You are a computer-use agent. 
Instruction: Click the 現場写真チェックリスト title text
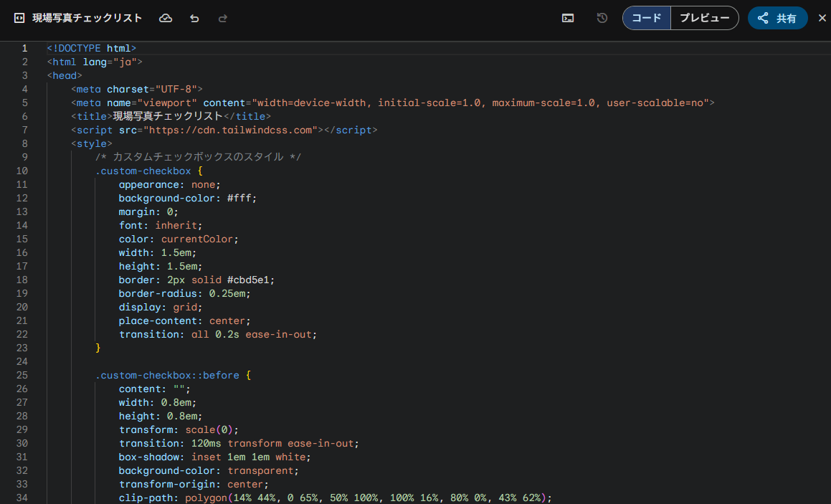tap(87, 18)
